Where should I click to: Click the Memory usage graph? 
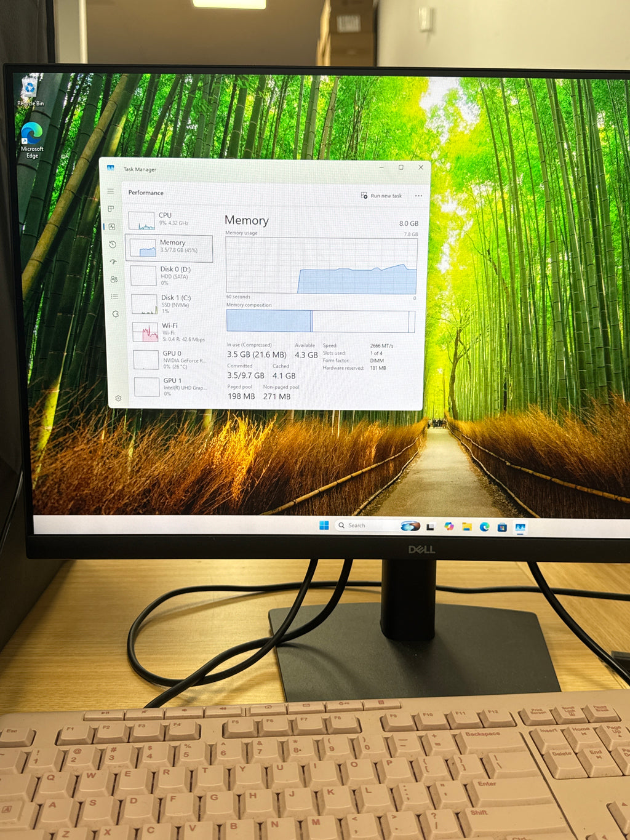pos(321,266)
